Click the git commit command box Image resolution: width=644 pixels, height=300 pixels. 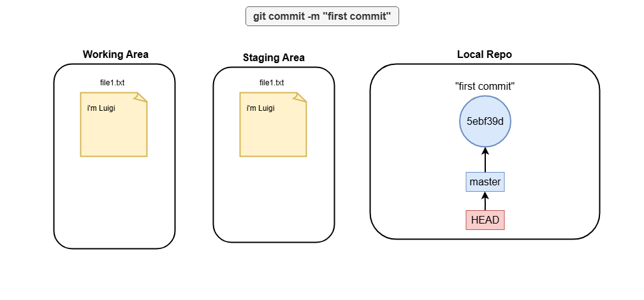coord(322,17)
